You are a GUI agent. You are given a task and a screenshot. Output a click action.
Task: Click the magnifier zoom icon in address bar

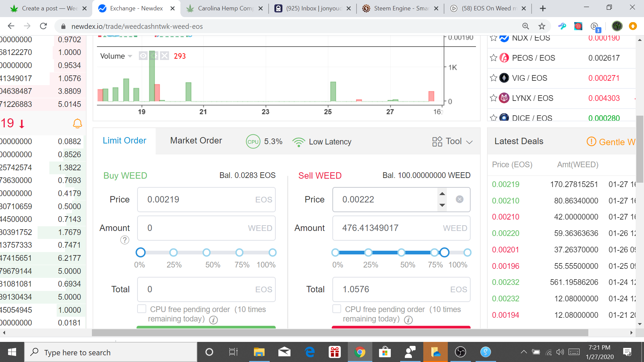click(x=526, y=26)
